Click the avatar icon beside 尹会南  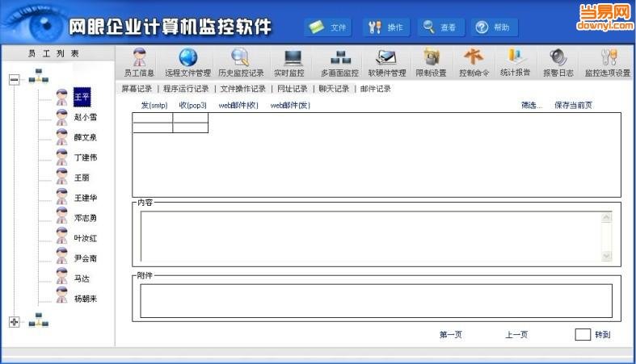tap(61, 256)
